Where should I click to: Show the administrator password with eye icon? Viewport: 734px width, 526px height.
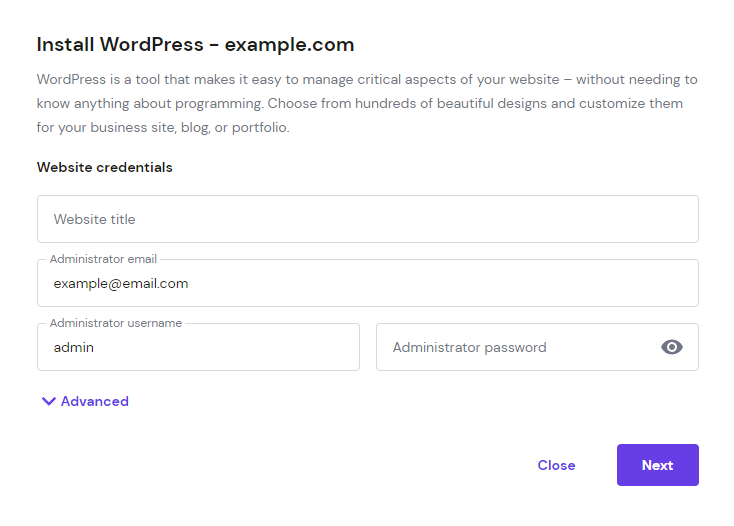coord(672,347)
